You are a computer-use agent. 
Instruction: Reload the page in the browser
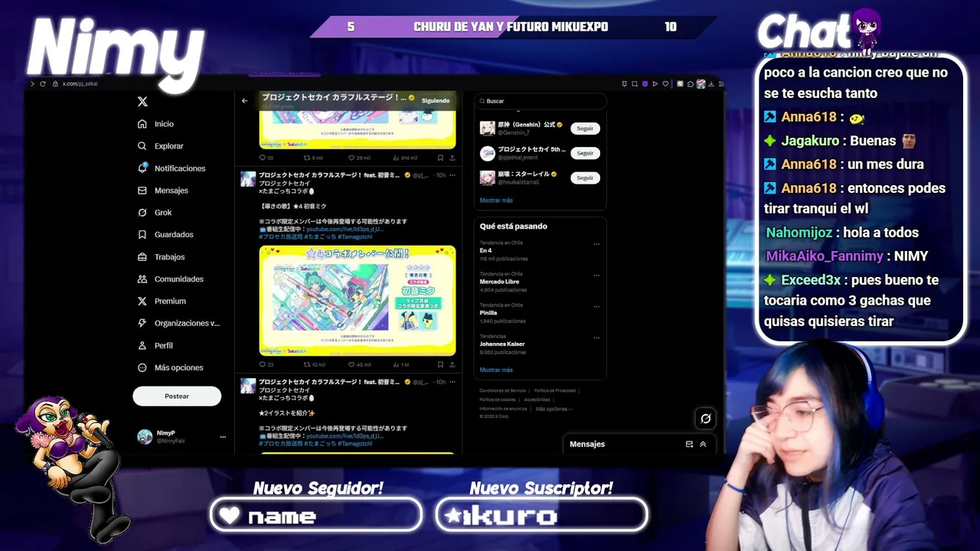click(43, 83)
